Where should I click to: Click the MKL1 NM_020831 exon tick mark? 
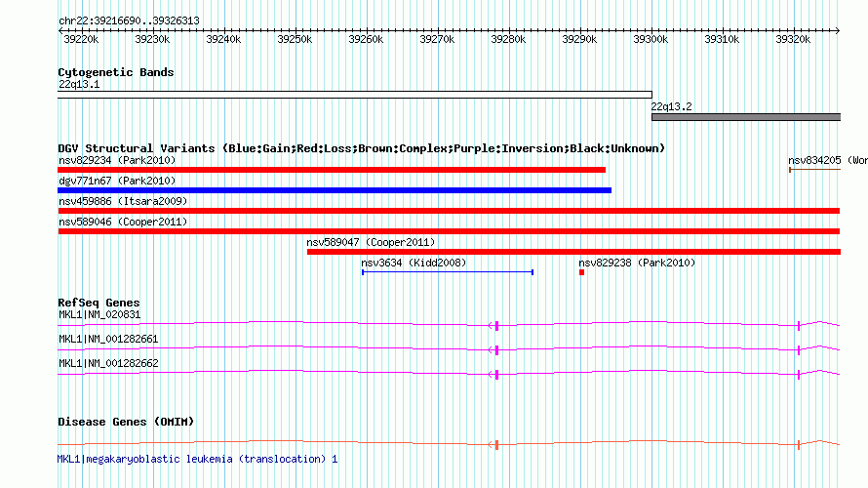coord(497,326)
